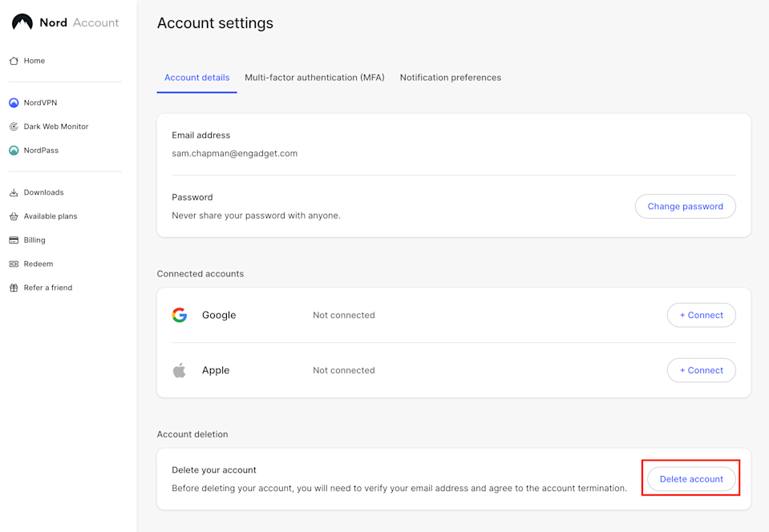Select Refer a friend in the sidebar
Viewport: 769px width, 532px height.
[13, 287]
